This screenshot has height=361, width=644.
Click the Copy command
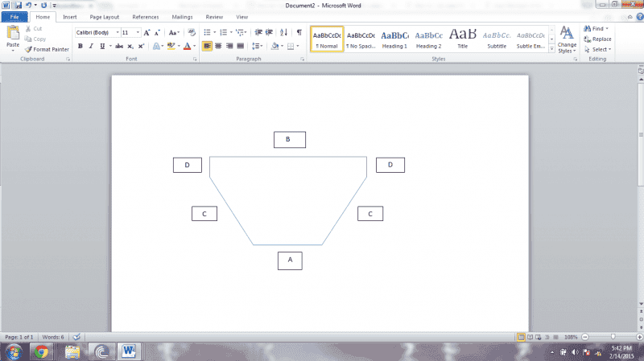pyautogui.click(x=35, y=39)
